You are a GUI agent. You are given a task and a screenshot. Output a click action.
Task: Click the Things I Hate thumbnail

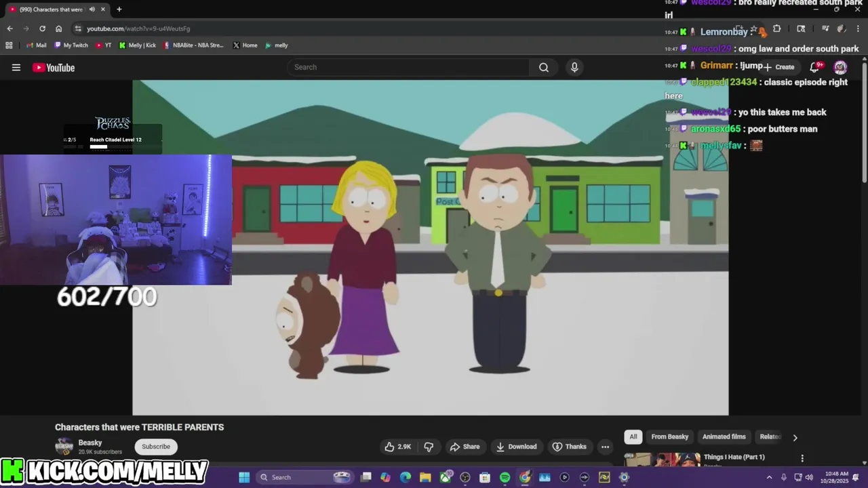click(x=662, y=459)
